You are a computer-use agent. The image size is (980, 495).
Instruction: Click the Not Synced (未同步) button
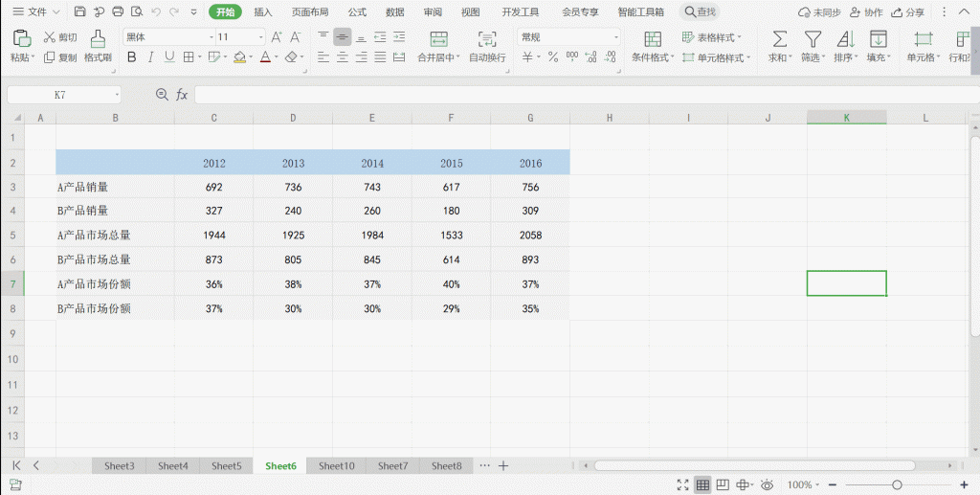(x=819, y=11)
